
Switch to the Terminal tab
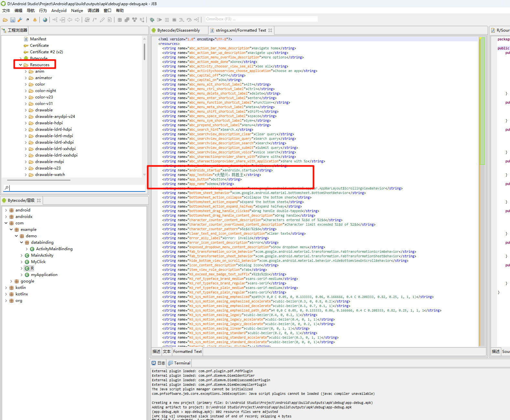pyautogui.click(x=182, y=363)
